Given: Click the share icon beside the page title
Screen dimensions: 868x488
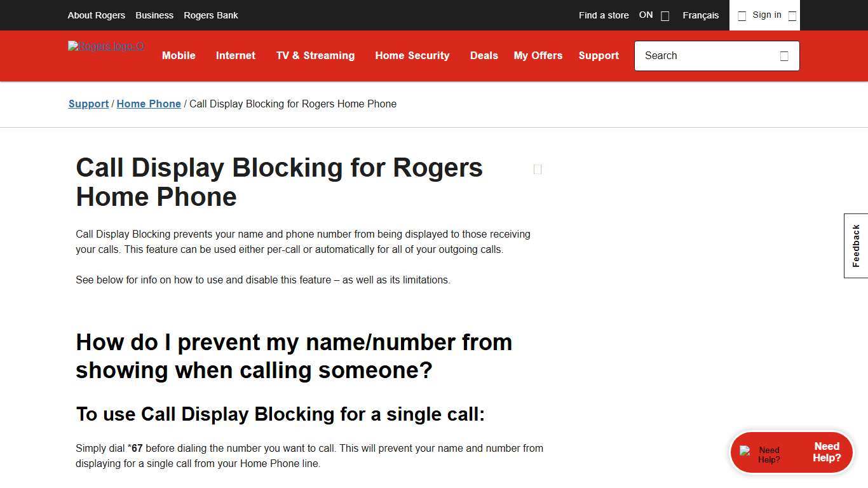Looking at the screenshot, I should [x=537, y=169].
